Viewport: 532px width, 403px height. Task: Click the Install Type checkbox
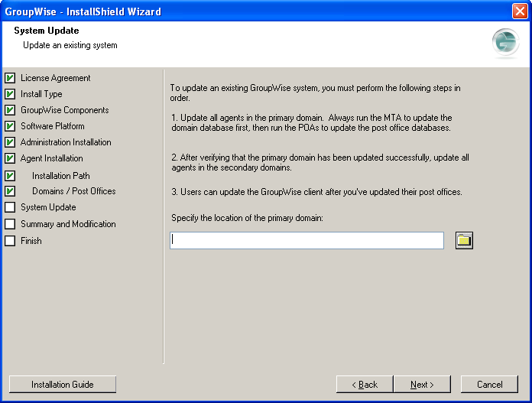pos(10,94)
